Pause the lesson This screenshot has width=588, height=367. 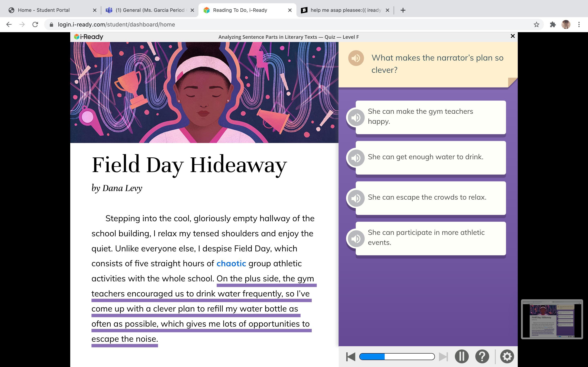(x=461, y=356)
